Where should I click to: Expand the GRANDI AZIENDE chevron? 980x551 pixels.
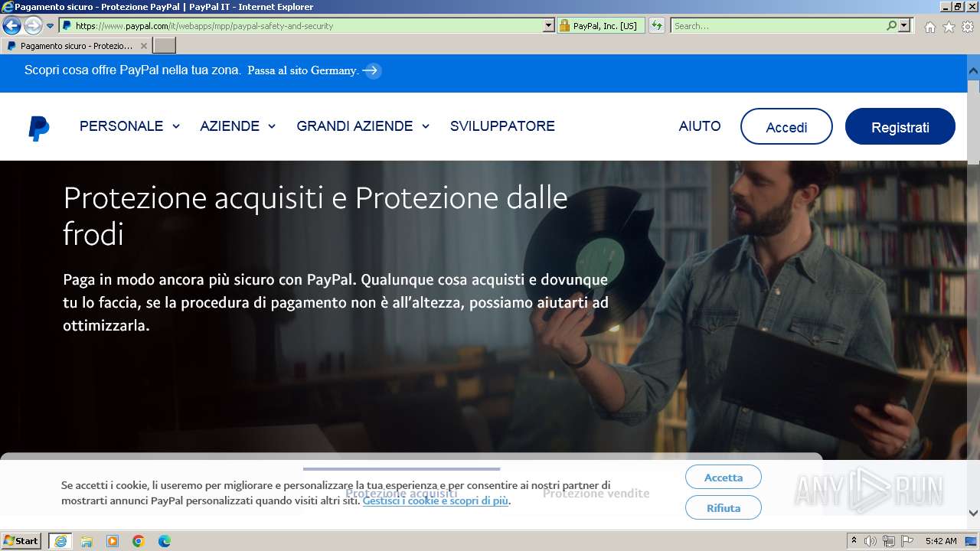(x=425, y=126)
